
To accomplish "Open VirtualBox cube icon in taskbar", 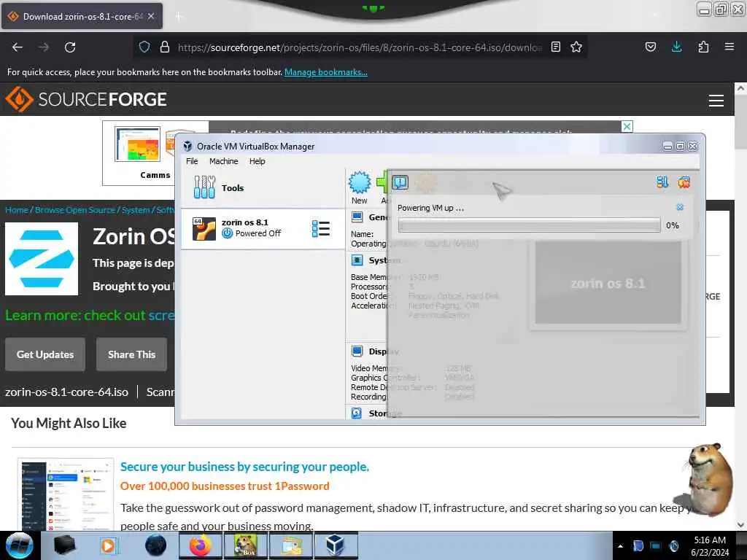I will (336, 545).
